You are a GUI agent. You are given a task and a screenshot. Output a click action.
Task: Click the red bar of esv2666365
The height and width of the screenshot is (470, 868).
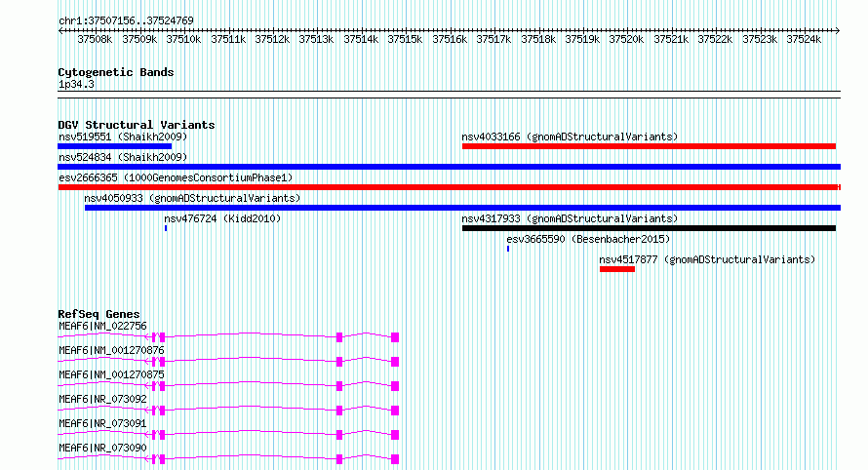[x=449, y=187]
